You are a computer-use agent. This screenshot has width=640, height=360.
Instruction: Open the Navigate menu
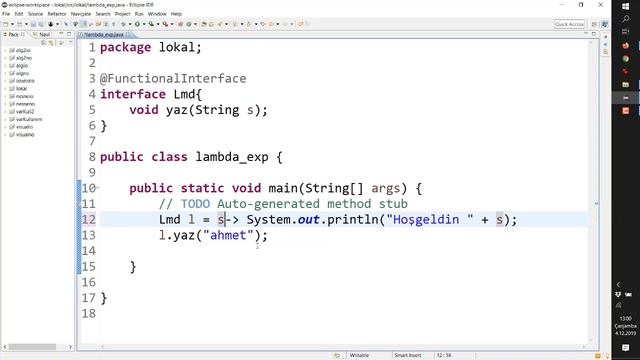point(81,14)
